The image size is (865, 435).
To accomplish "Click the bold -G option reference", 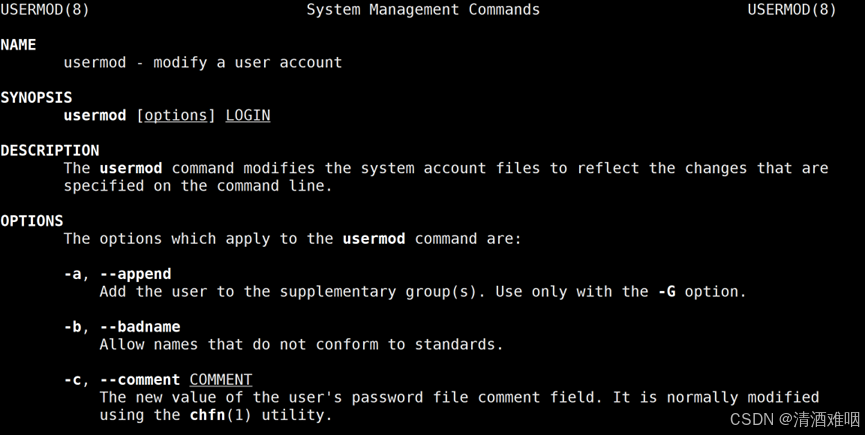I will tap(667, 292).
